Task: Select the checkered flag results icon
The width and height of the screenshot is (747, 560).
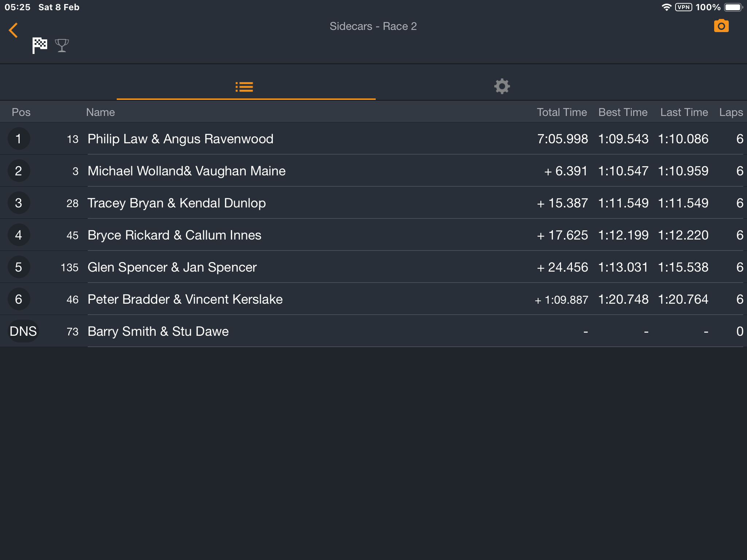Action: point(40,46)
